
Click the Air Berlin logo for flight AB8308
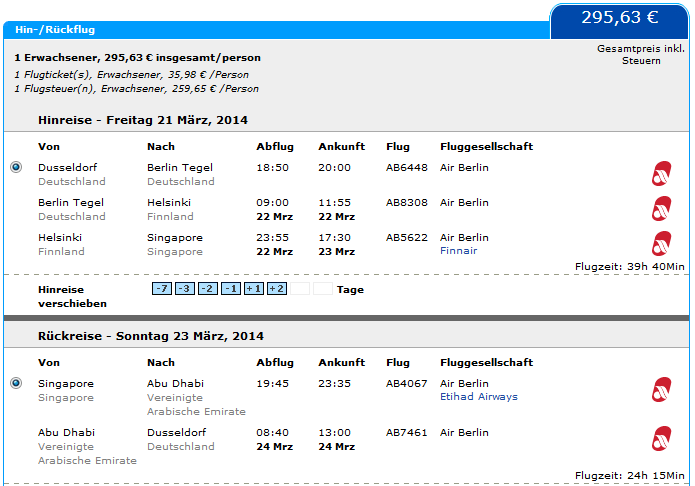(661, 208)
